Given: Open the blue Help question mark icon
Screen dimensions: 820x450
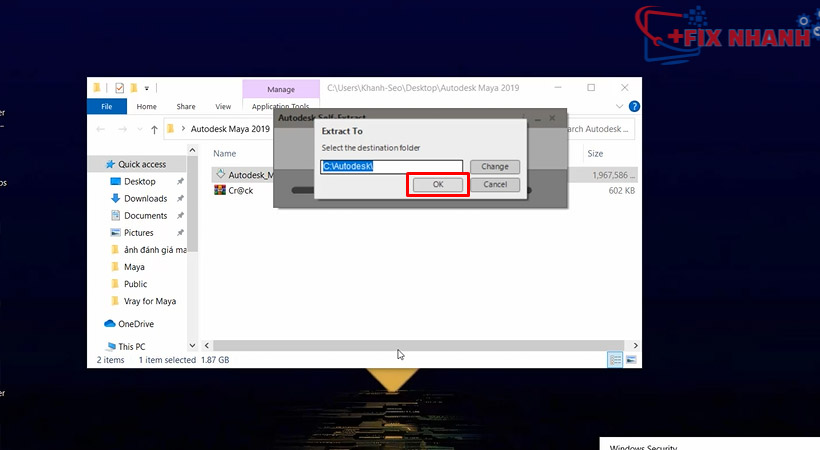Looking at the screenshot, I should [635, 107].
